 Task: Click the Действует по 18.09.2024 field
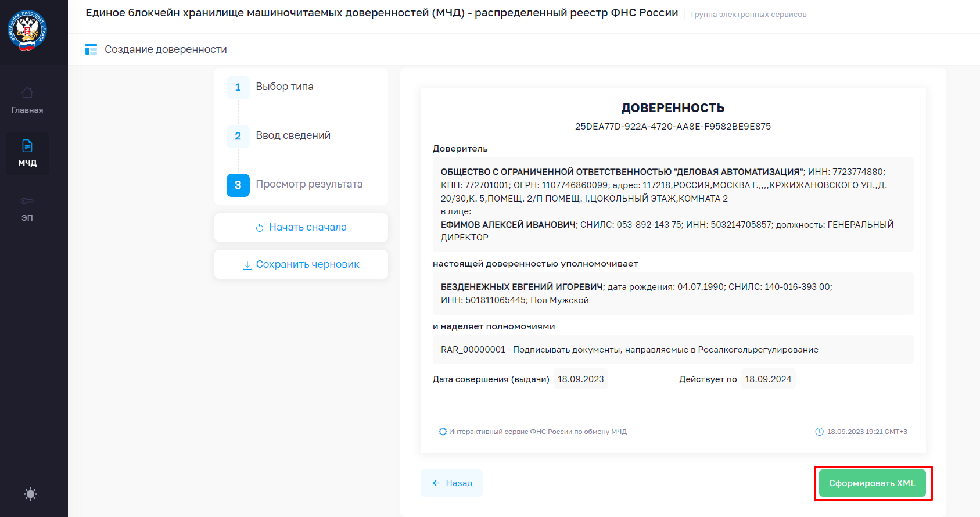[768, 379]
